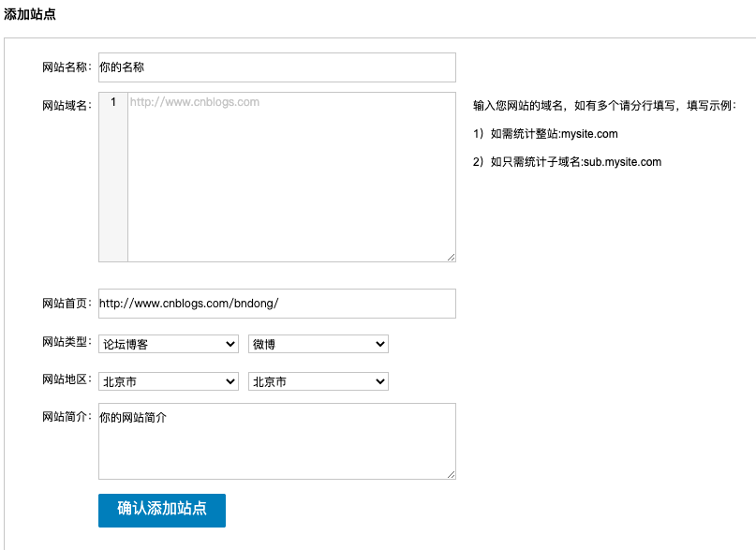Open the second 北京市 city dropdown
This screenshot has width=756, height=550.
point(319,381)
